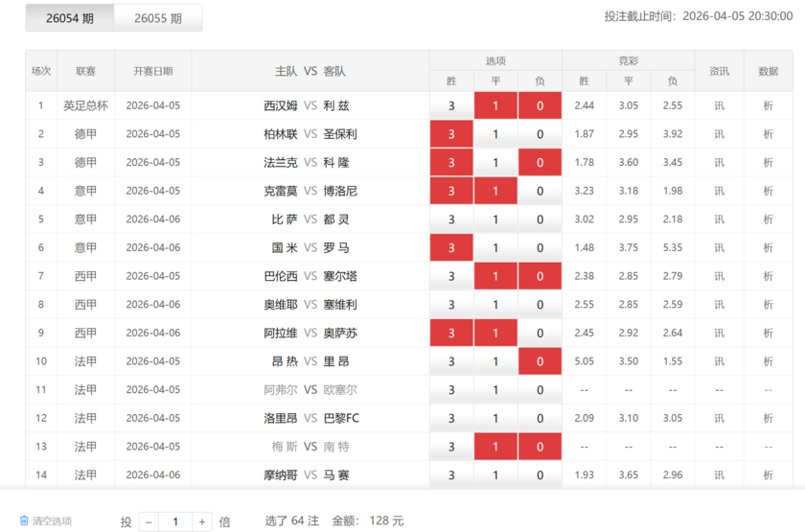Click away team name 圣保利
This screenshot has height=532, width=805.
(x=340, y=134)
